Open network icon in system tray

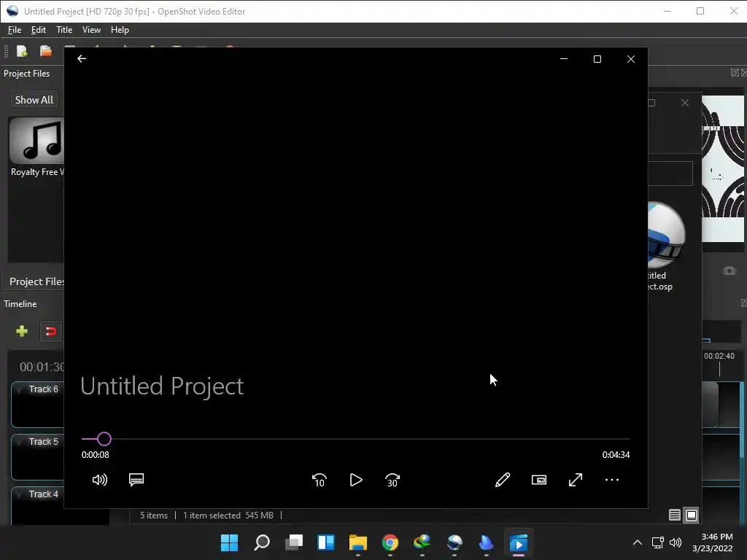point(657,542)
